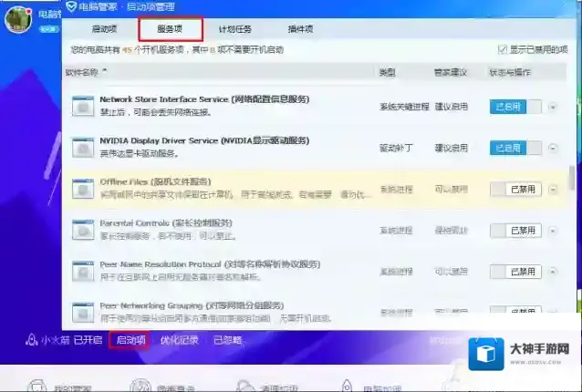Click the user avatar picture
The image size is (582, 392).
click(x=18, y=20)
